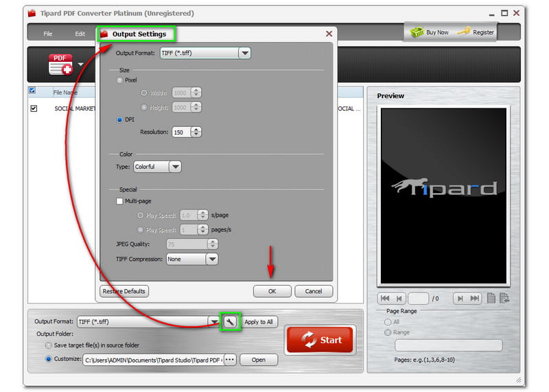Skip to last page in Preview
The image size is (549, 392).
click(475, 298)
